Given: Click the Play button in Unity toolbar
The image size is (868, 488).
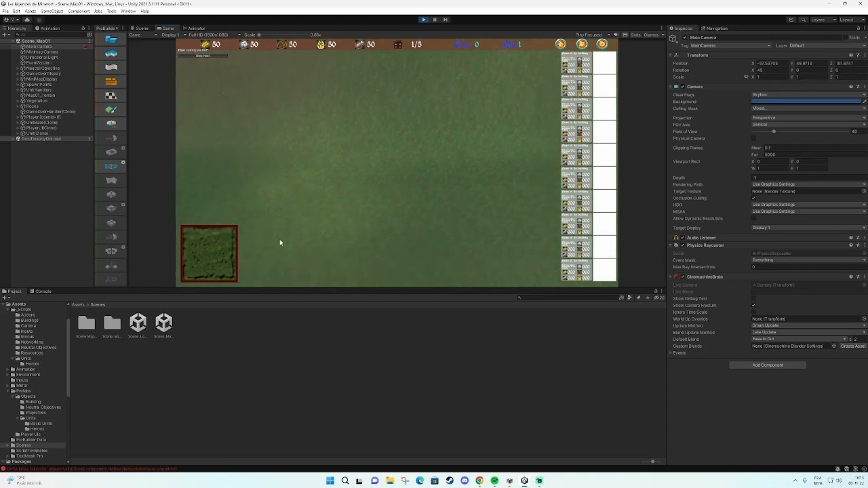Looking at the screenshot, I should [x=424, y=20].
